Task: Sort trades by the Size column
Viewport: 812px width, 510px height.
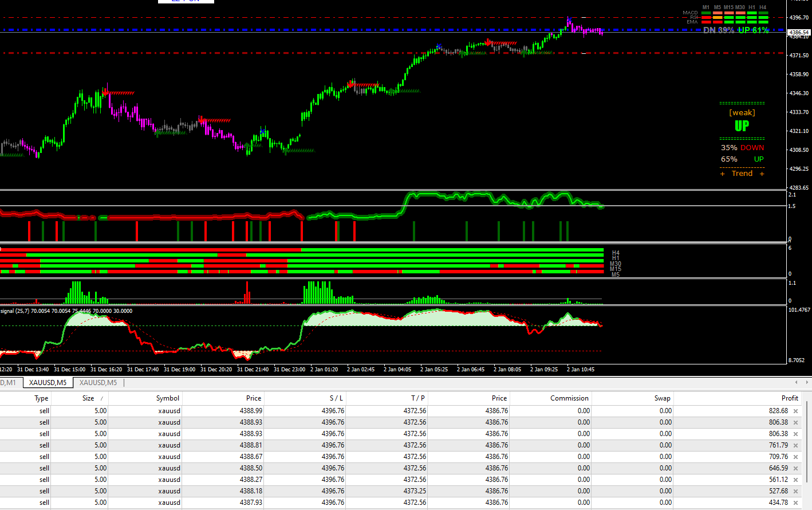Action: pyautogui.click(x=88, y=398)
